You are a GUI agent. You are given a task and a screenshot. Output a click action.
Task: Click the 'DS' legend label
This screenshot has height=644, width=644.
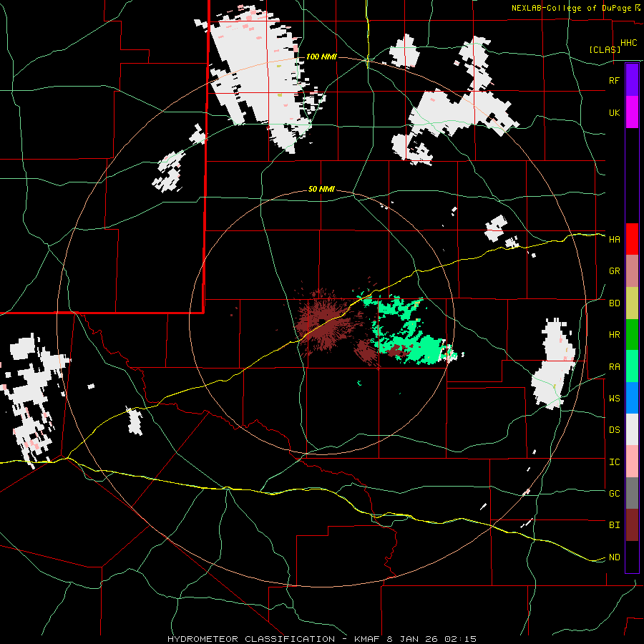pos(615,430)
